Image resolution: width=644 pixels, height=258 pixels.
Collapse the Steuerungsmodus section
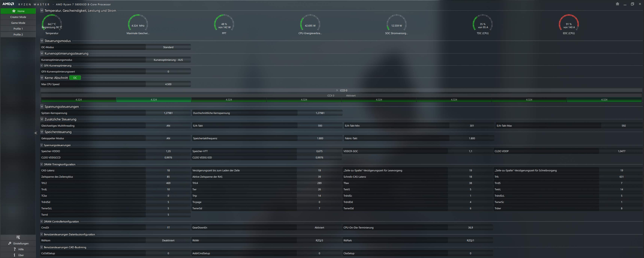pos(42,40)
